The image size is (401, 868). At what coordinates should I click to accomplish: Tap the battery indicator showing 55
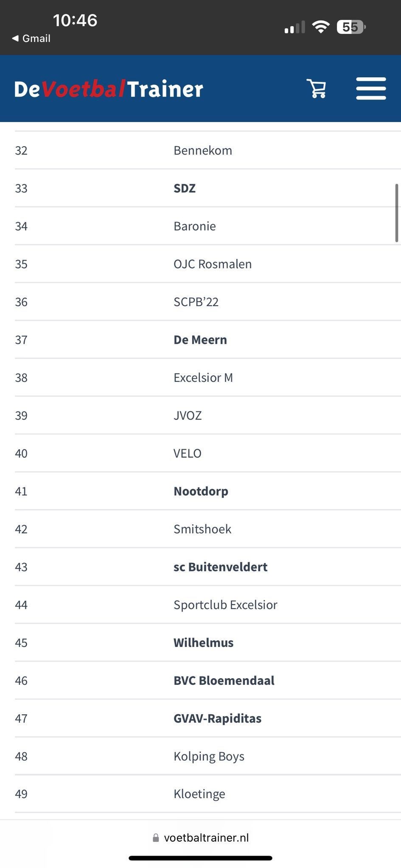[351, 27]
